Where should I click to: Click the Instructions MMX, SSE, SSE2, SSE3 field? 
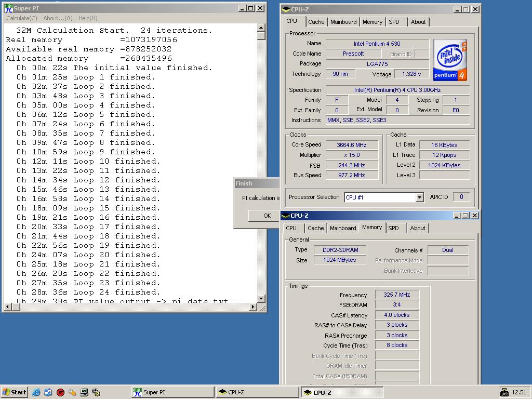[x=397, y=120]
